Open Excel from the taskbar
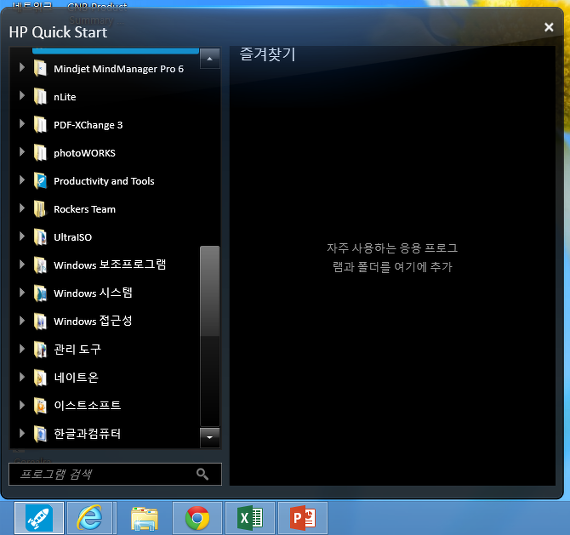Image resolution: width=570 pixels, height=535 pixels. [x=250, y=518]
